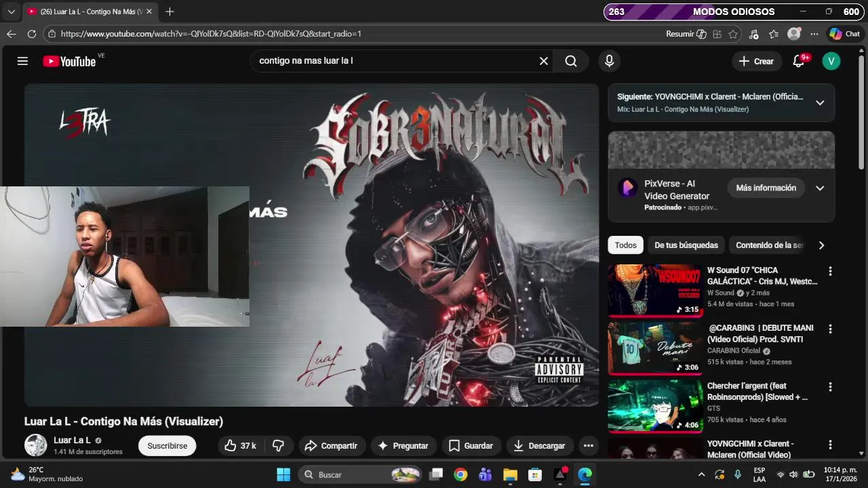
Task: Select the Todos filter chip
Action: point(626,245)
